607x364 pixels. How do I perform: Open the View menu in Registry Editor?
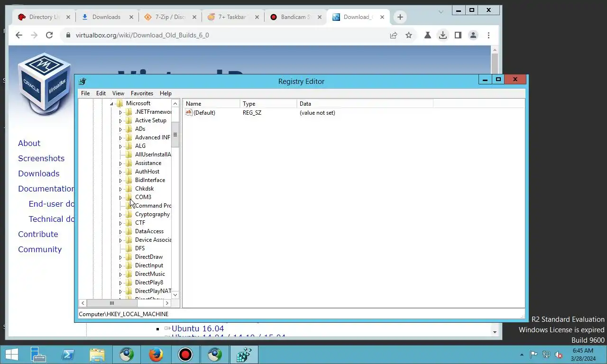point(118,93)
